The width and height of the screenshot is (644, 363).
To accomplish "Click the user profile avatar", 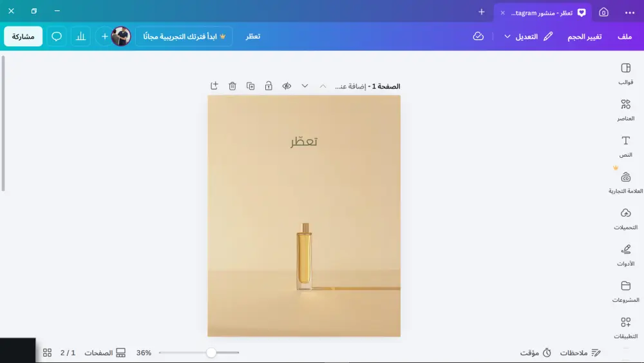I will pos(121,36).
